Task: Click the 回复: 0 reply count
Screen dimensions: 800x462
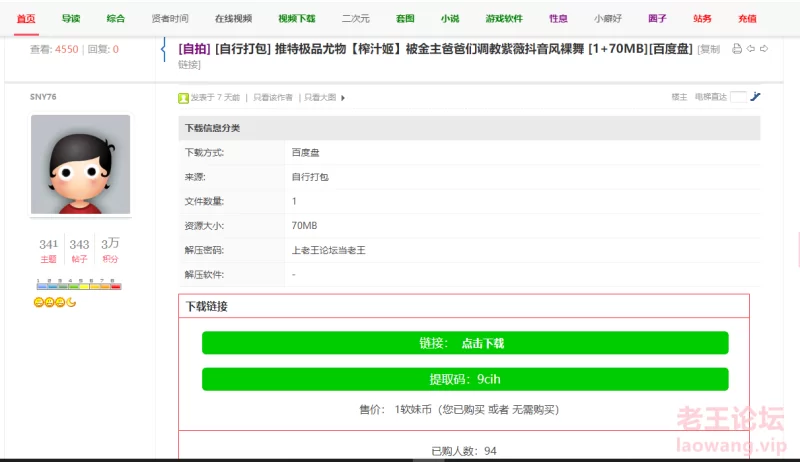Action: [x=103, y=49]
